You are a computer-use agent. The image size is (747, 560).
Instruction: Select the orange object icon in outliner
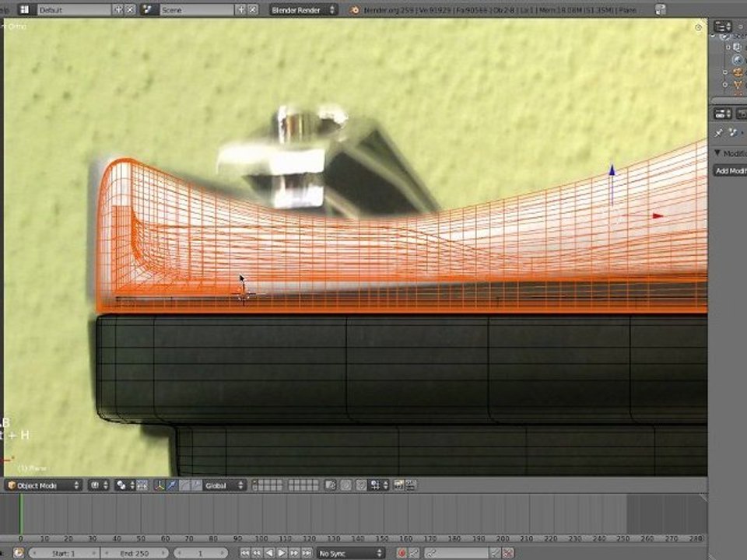point(738,72)
